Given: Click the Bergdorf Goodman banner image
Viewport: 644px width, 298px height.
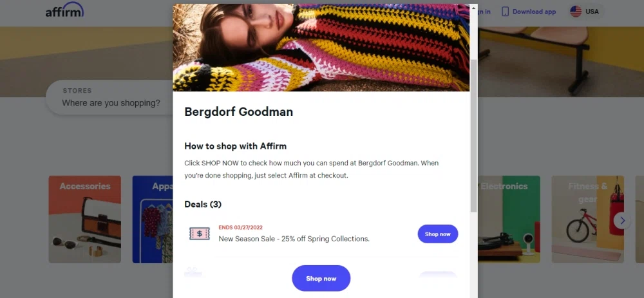Looking at the screenshot, I should [x=321, y=47].
